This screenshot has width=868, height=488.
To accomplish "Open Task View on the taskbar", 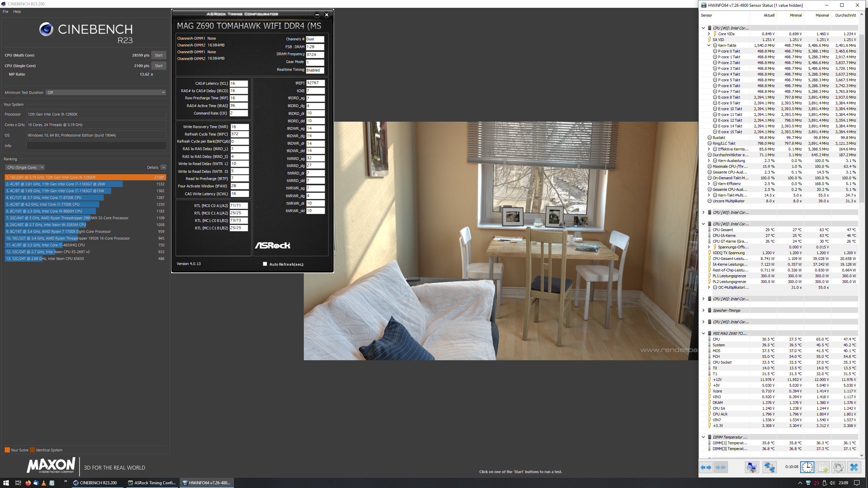I will click(18, 483).
